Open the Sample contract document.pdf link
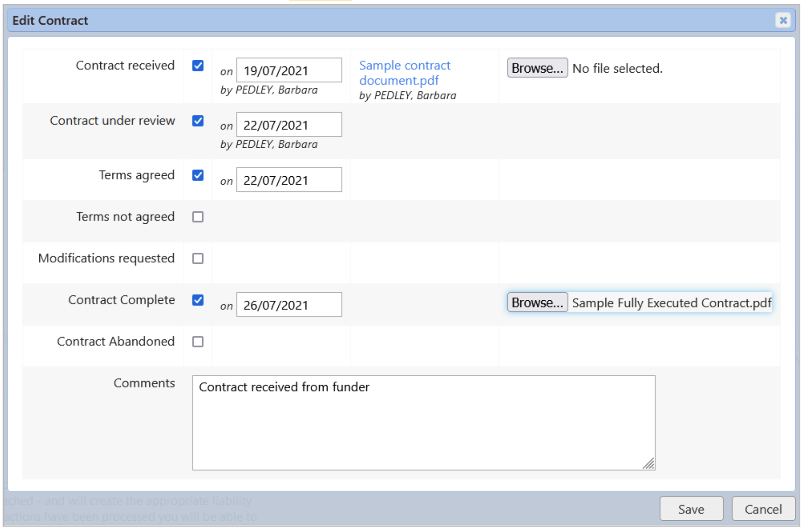Screen dimensions: 807x532 404,73
